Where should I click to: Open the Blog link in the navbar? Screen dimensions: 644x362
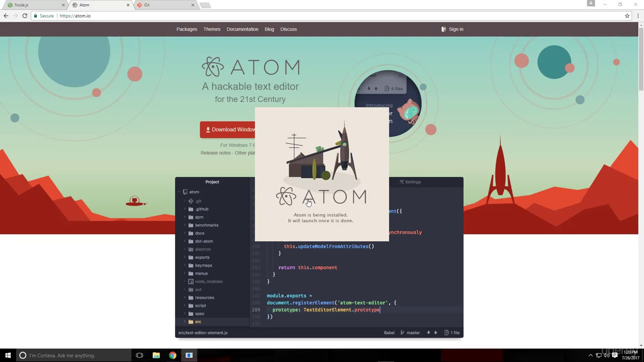point(269,29)
